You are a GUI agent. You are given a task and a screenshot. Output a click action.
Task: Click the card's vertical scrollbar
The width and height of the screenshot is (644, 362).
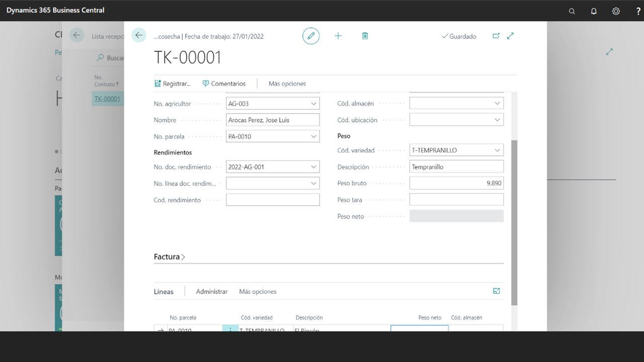tap(514, 223)
